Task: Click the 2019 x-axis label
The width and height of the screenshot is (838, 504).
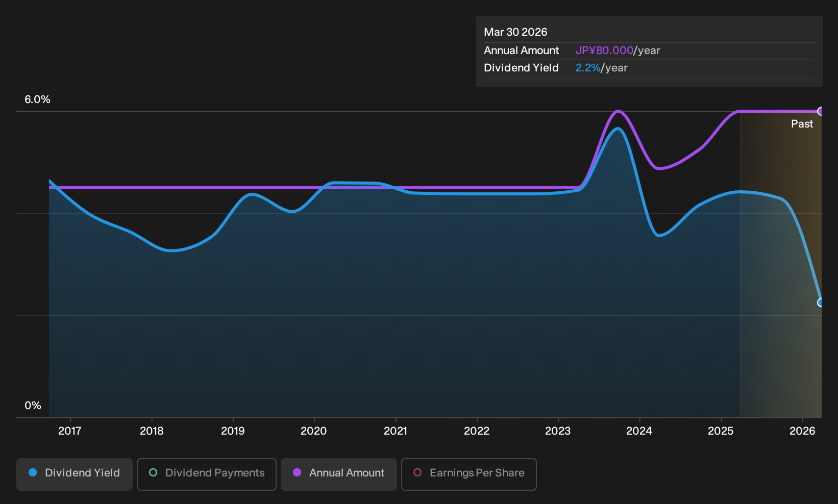Action: pyautogui.click(x=233, y=431)
